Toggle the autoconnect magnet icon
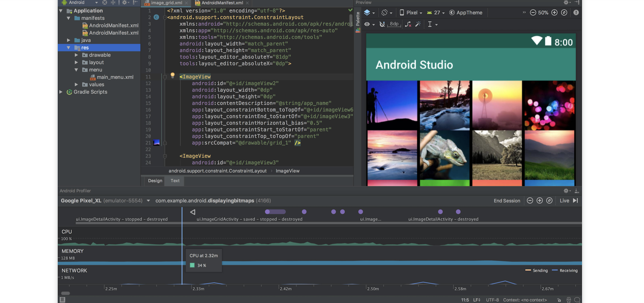The width and height of the screenshot is (644, 303). pyautogui.click(x=382, y=24)
